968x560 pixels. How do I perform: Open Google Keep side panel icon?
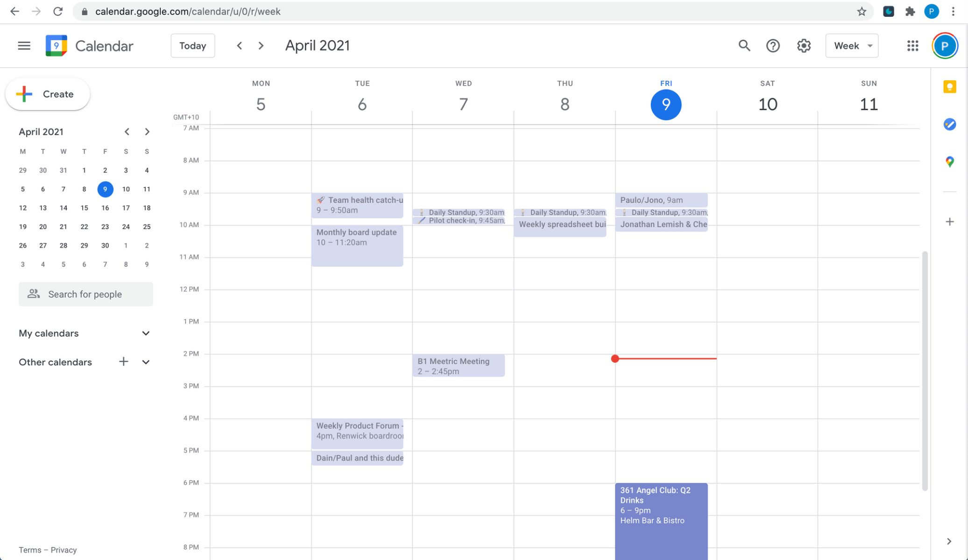pos(949,87)
